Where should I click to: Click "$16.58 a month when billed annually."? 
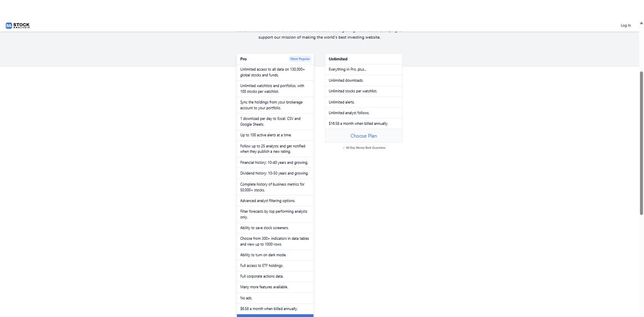coord(358,124)
